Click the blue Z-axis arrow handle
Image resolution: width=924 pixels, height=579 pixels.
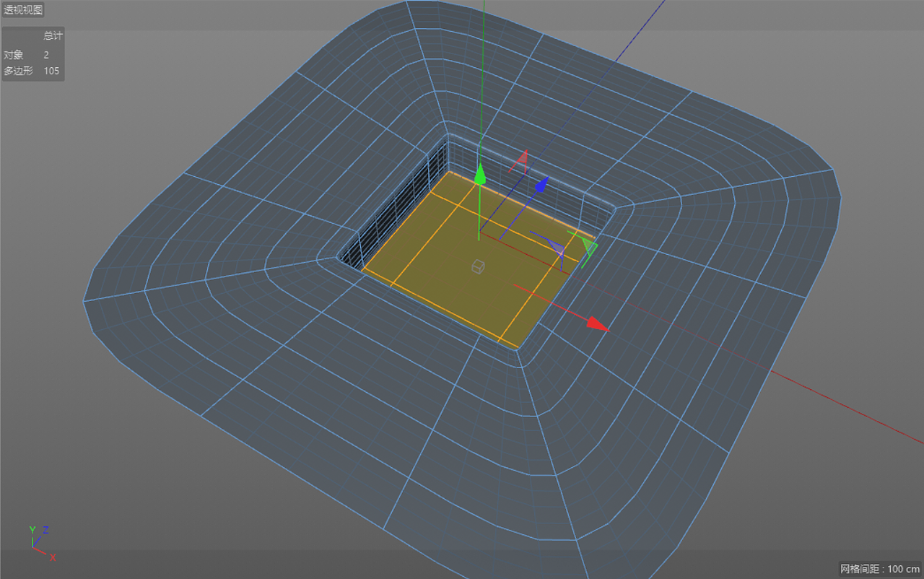(541, 185)
